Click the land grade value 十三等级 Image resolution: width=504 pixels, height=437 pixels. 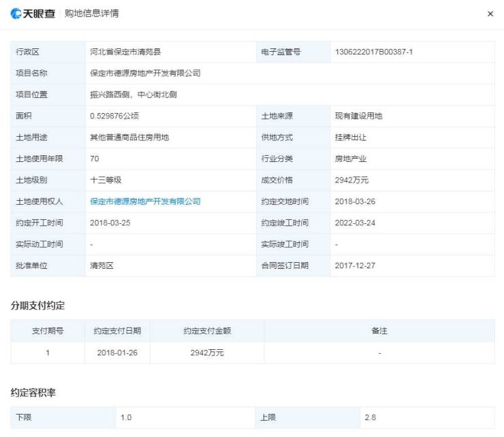(106, 180)
